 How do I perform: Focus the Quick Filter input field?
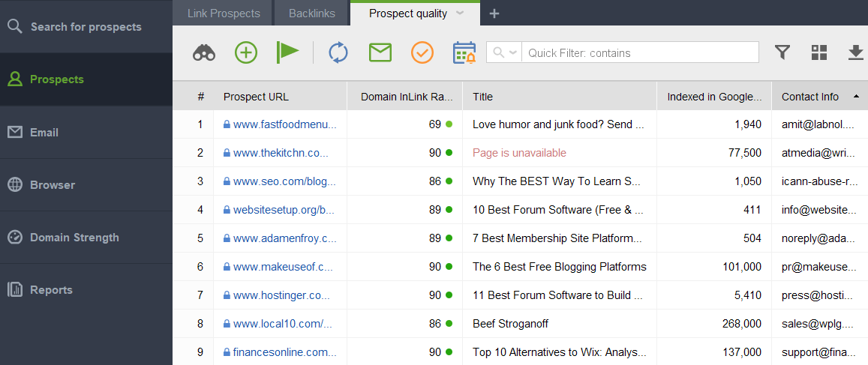[641, 52]
